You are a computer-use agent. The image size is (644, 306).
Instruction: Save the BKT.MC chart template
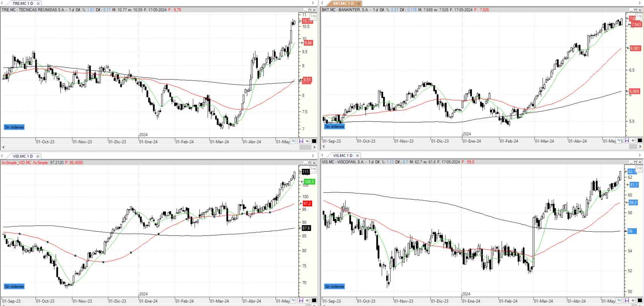tap(627, 140)
